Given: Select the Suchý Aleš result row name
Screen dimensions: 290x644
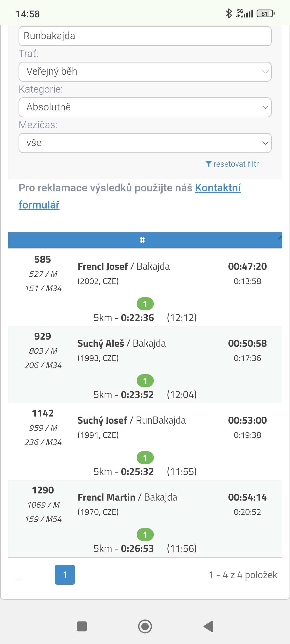Looking at the screenshot, I should tap(101, 344).
